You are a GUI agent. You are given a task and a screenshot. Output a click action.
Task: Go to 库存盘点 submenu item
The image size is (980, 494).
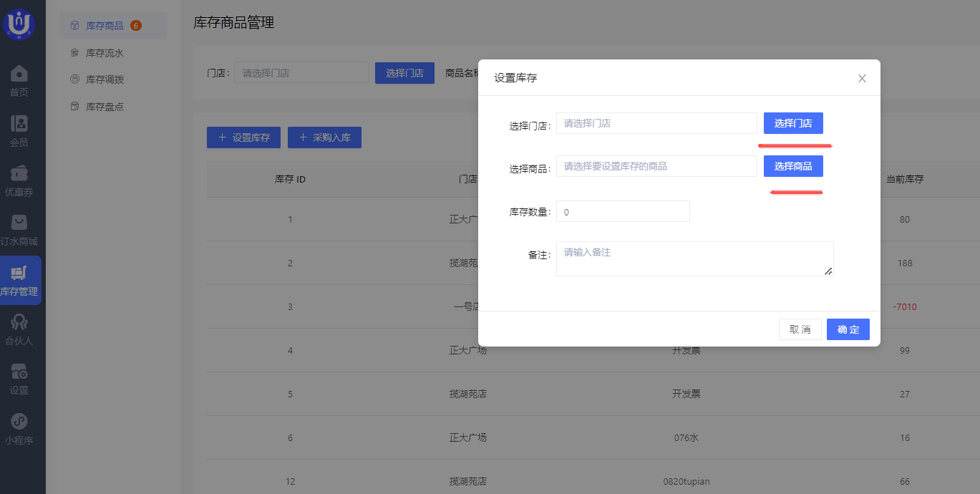105,107
